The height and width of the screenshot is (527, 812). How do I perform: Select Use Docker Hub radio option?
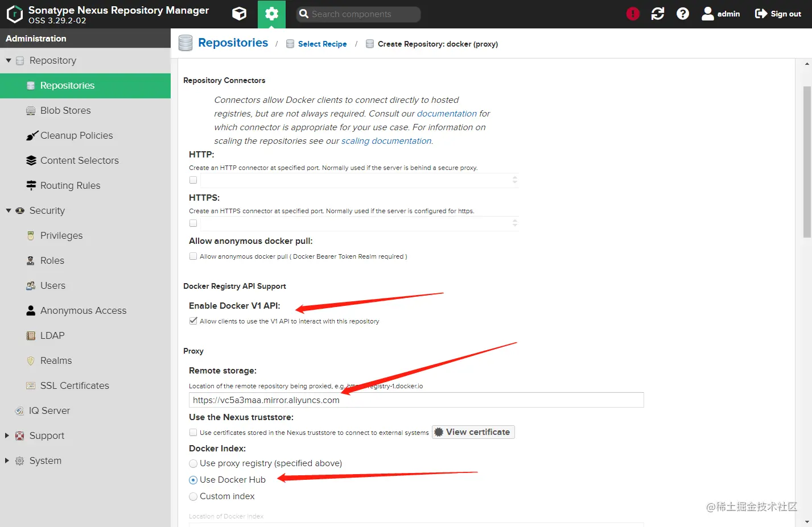click(x=193, y=480)
